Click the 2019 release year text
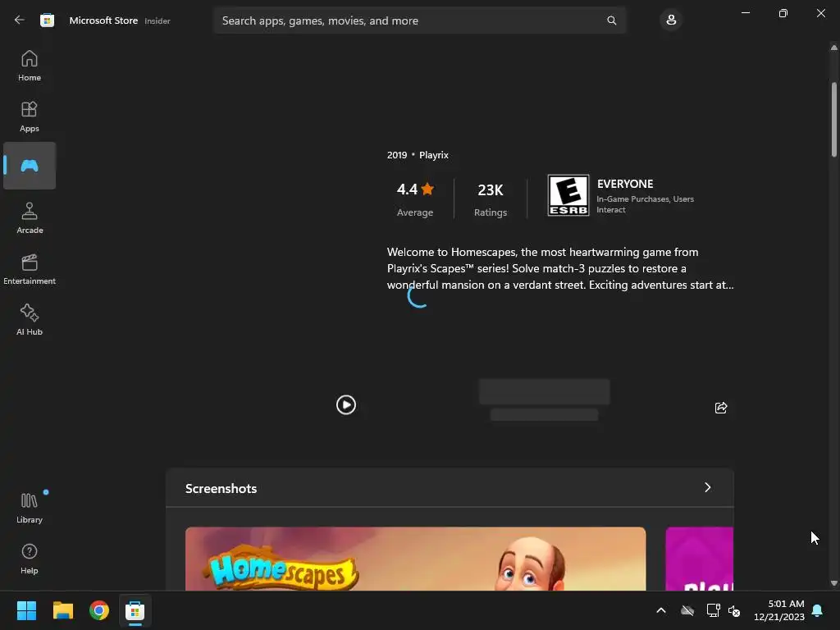This screenshot has height=630, width=840. (397, 155)
